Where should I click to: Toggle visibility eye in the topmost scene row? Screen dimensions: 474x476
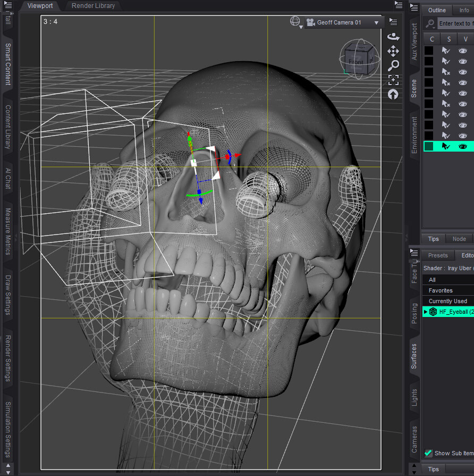coord(462,51)
